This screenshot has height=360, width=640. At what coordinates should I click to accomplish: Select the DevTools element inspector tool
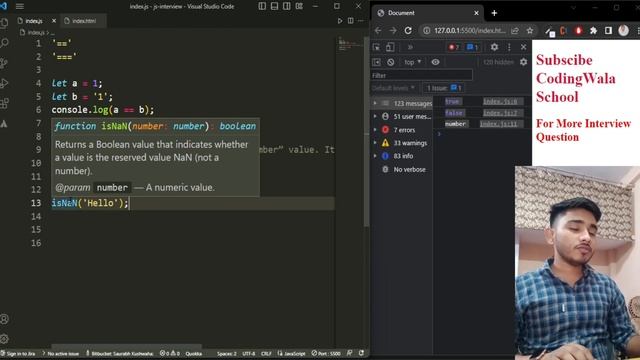376,47
